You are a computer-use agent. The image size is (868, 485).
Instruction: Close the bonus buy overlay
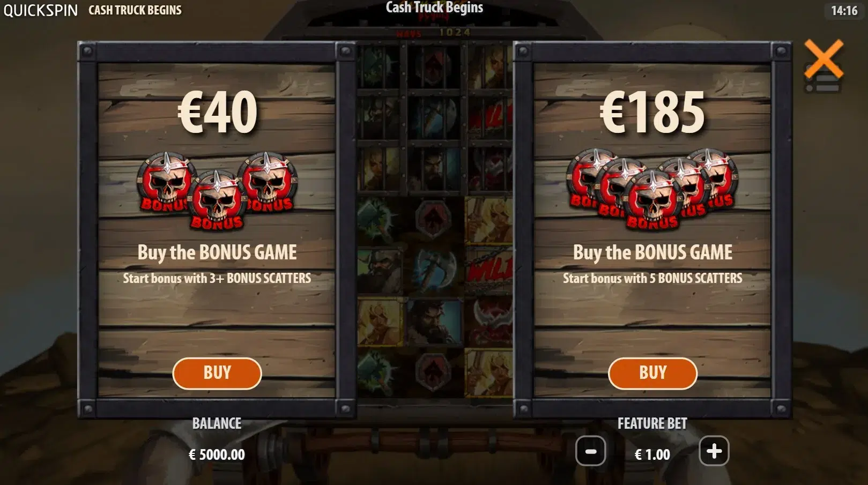pyautogui.click(x=824, y=58)
